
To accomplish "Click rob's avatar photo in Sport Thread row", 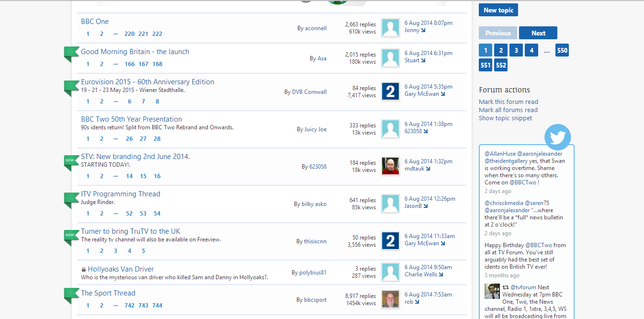I will 390,299.
